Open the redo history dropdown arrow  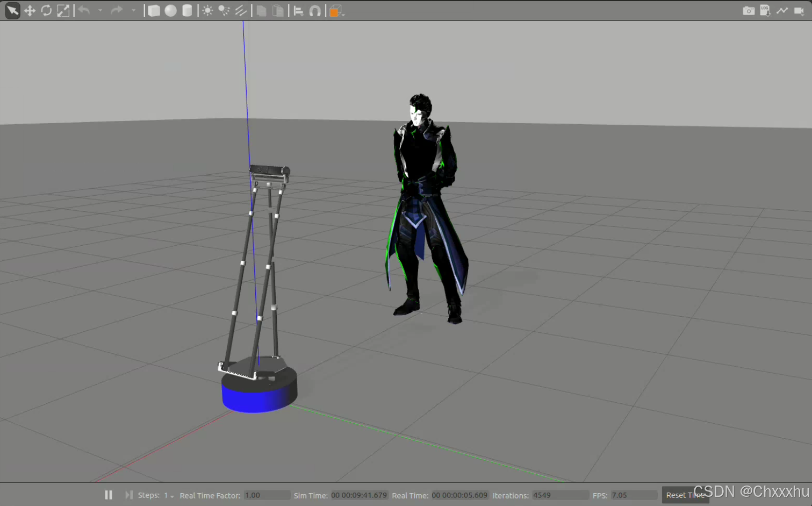[x=133, y=11]
